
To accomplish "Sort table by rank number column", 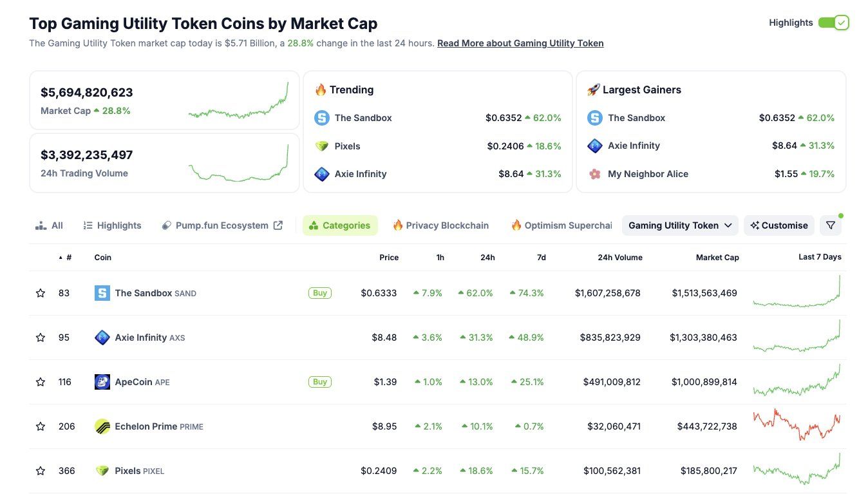I will [x=68, y=258].
